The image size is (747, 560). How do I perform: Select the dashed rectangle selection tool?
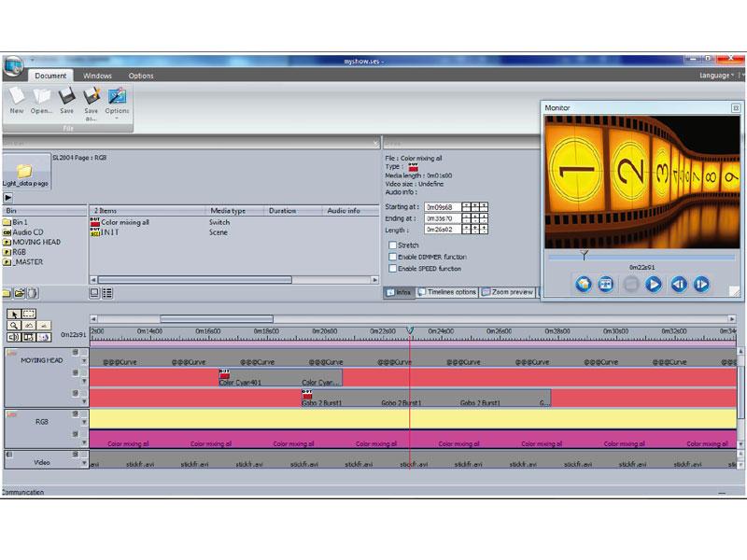coord(29,315)
